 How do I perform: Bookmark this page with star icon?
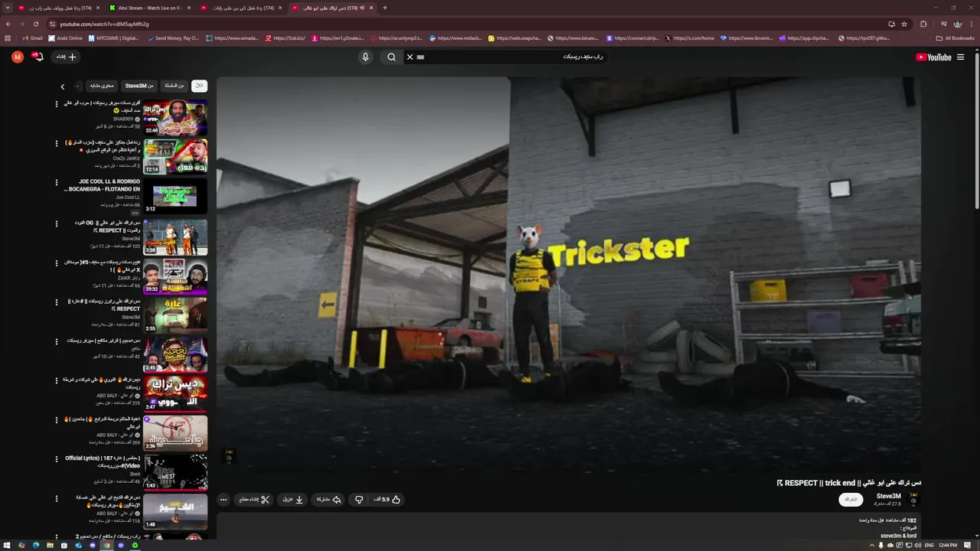904,24
